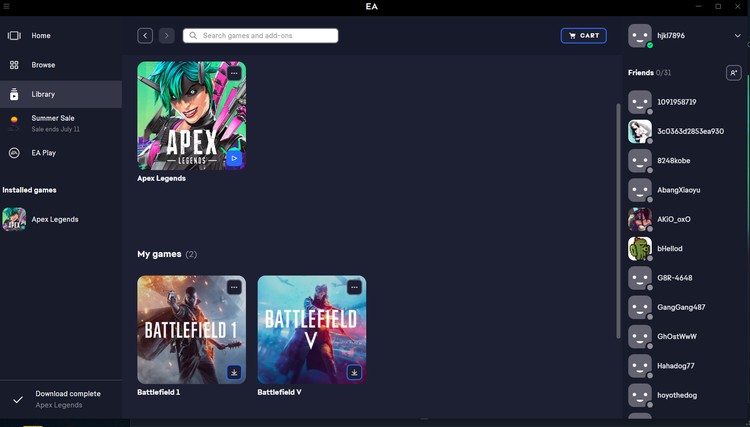Viewport: 750px width, 427px height.
Task: Click avatar of friend 3c0363d2853ea930
Action: point(640,131)
